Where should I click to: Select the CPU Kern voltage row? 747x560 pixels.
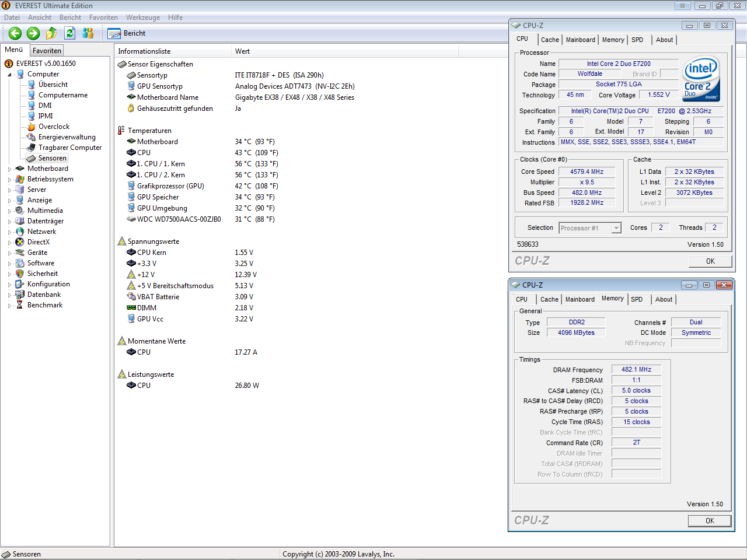[190, 253]
